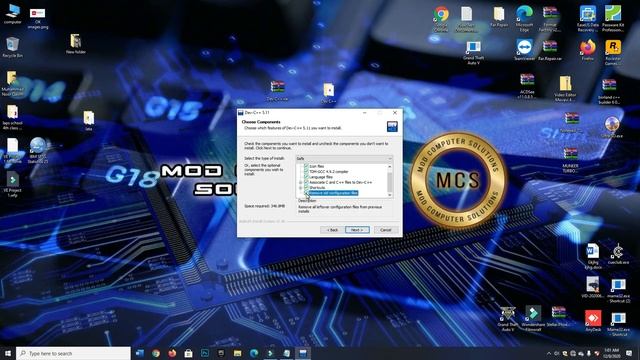
Task: Open Passware Kit Professional desktop shortcut
Action: click(613, 19)
